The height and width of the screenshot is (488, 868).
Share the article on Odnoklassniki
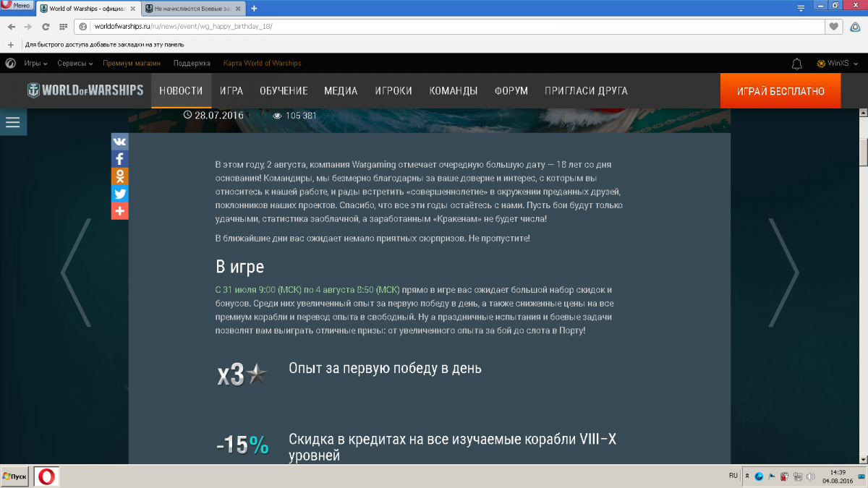pos(120,176)
